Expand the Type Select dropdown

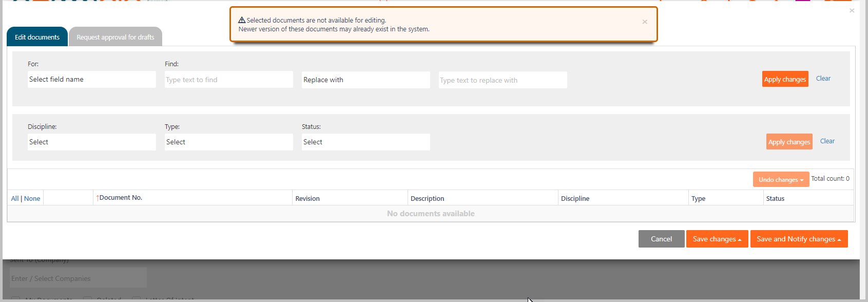[228, 142]
